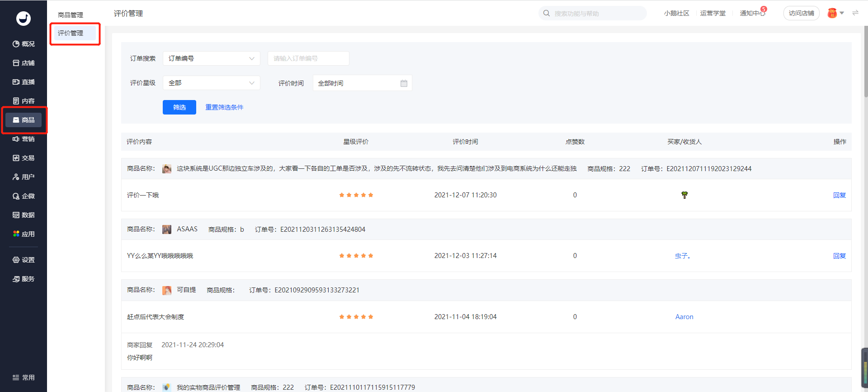Open the 数据 data section

point(24,215)
